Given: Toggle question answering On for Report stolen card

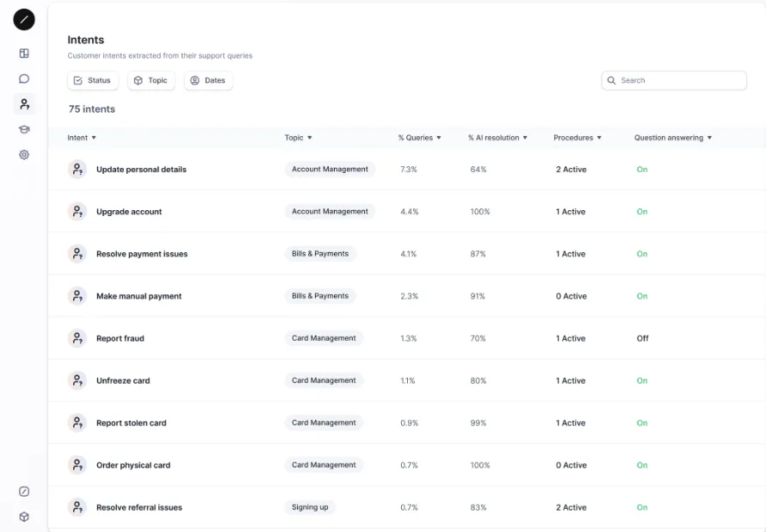Looking at the screenshot, I should [x=642, y=423].
